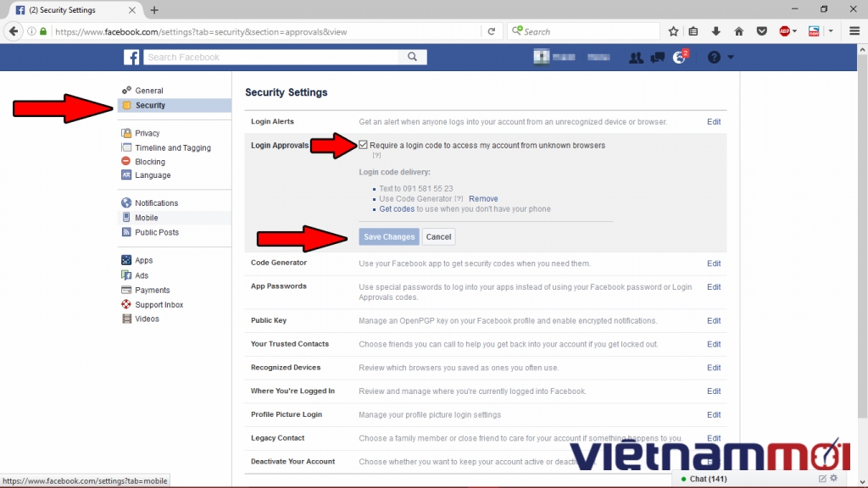The width and height of the screenshot is (868, 488).
Task: Open a new browser tab
Action: click(x=154, y=10)
